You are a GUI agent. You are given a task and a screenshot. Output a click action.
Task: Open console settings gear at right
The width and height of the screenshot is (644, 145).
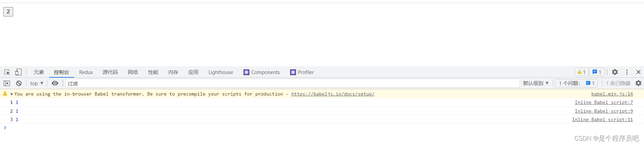[638, 83]
